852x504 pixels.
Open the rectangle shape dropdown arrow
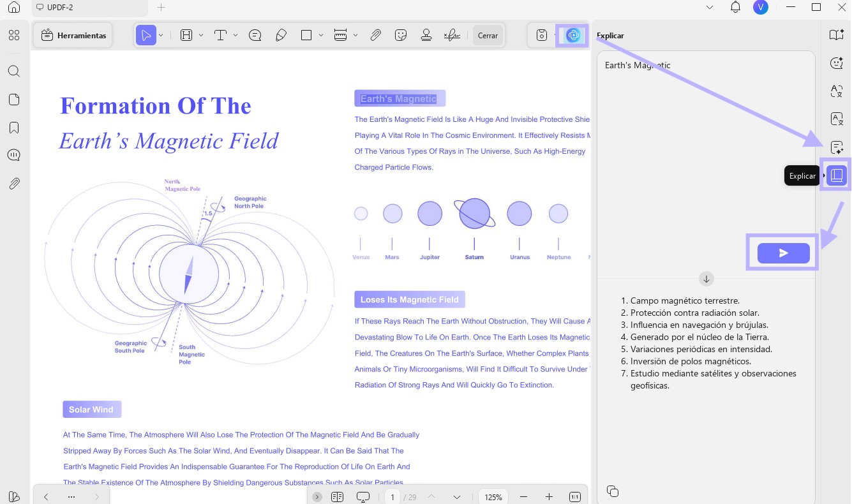click(x=321, y=35)
